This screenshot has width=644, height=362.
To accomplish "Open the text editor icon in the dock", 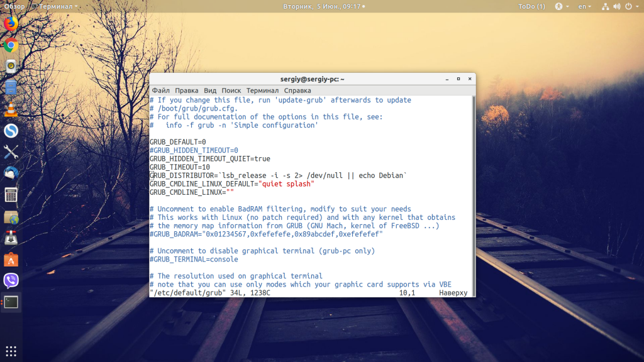I will tap(9, 88).
